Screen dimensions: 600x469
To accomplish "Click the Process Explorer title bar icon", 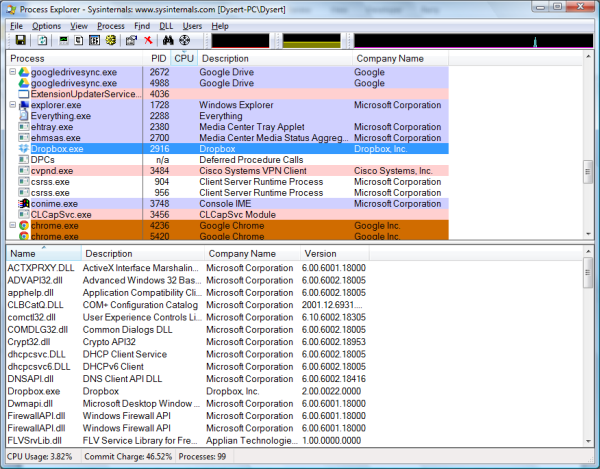I will tap(11, 10).
